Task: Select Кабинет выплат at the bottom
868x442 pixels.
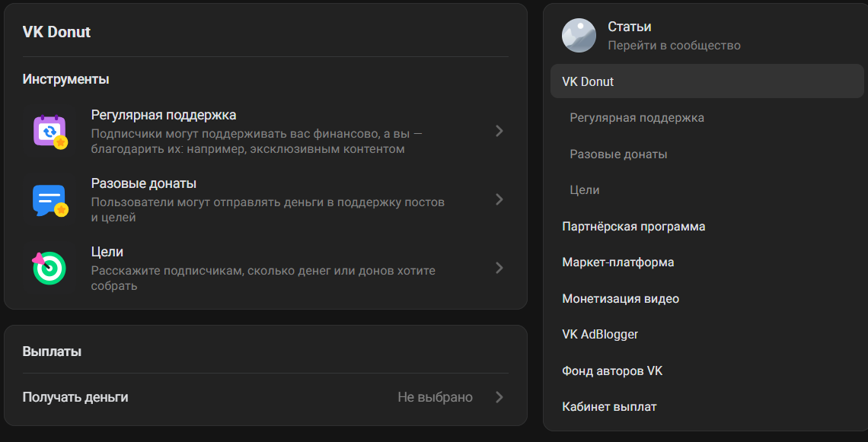Action: pos(608,406)
